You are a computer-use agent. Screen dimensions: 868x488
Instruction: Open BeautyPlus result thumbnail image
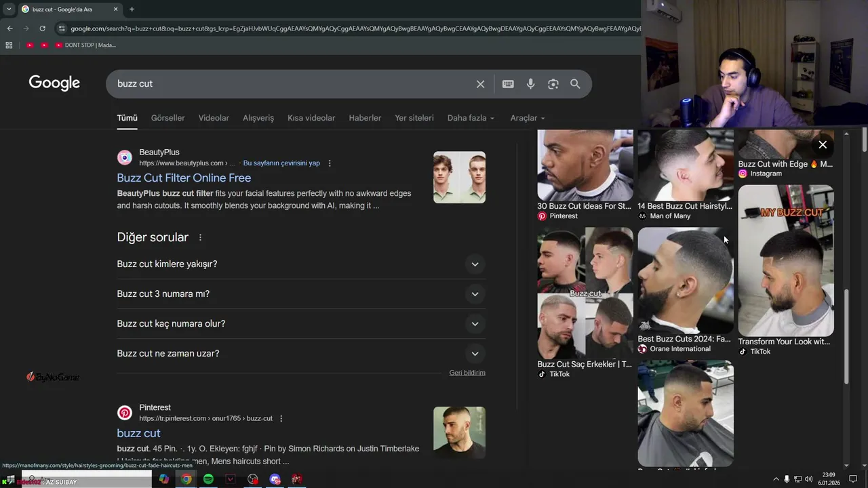point(459,178)
